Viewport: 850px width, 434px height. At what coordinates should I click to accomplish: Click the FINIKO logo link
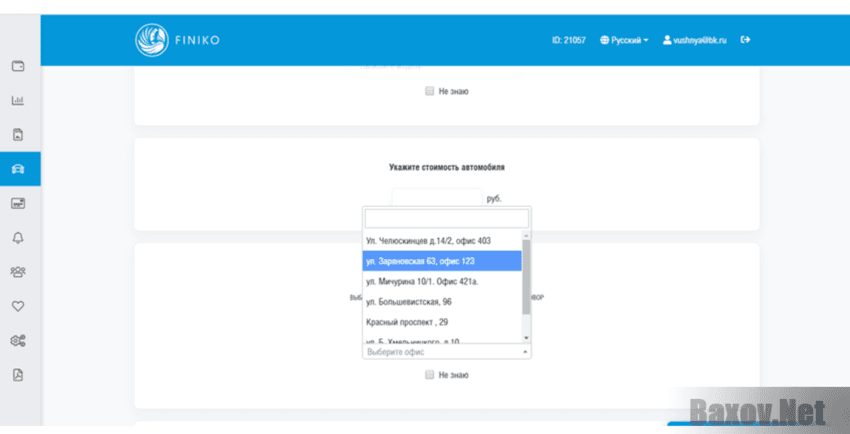click(178, 40)
